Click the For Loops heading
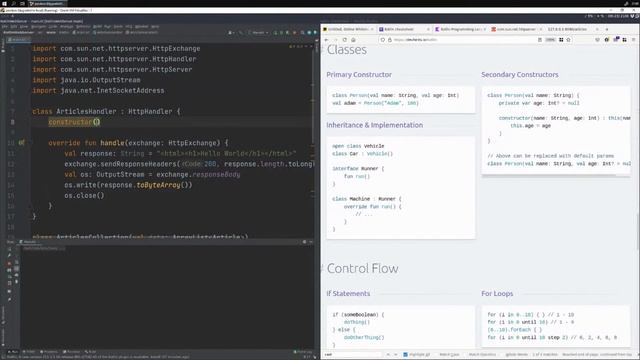 (497, 293)
